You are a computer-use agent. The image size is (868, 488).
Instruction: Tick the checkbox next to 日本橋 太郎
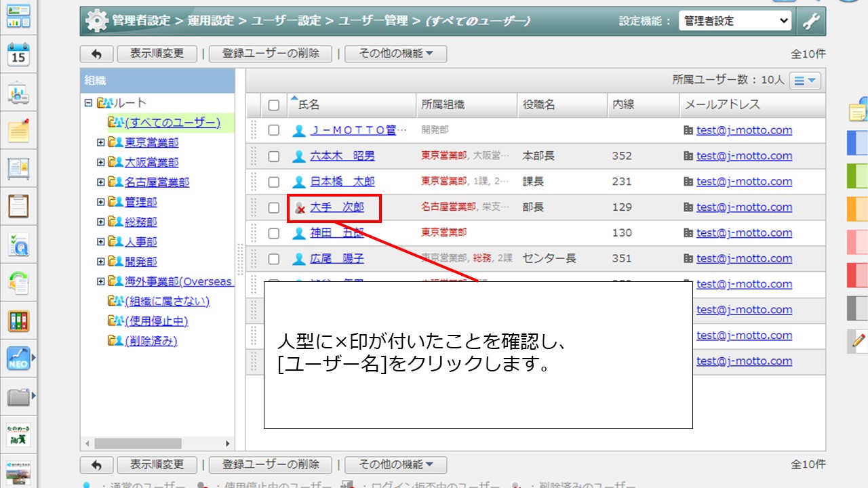[274, 182]
